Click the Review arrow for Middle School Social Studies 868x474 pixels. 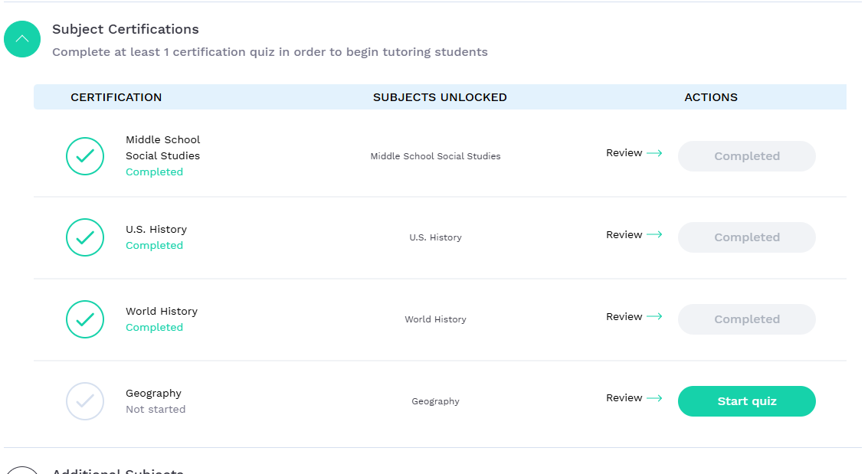pos(654,153)
